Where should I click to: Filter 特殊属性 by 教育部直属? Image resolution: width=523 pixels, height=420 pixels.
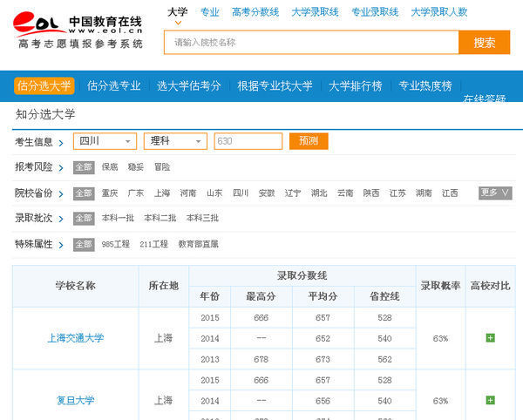coord(199,244)
